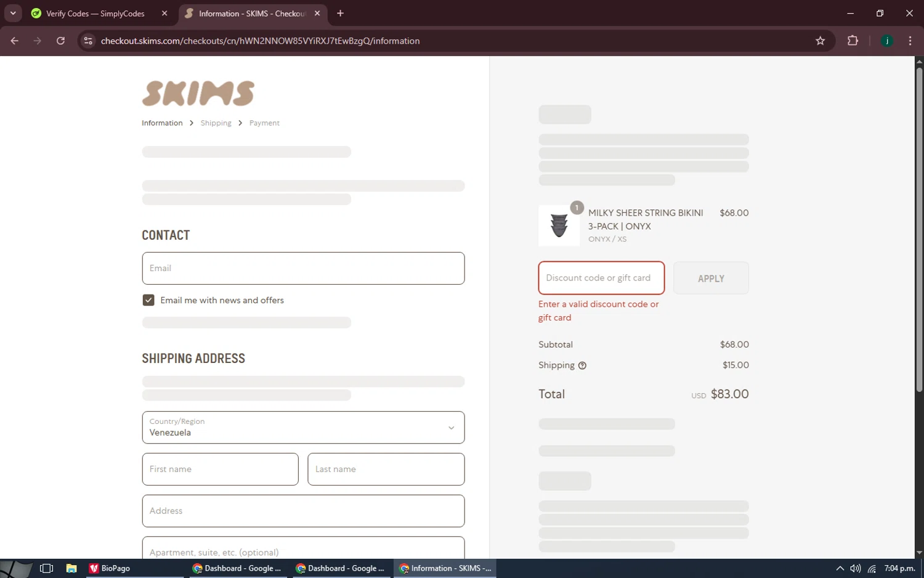Open the volume speaker icon
The height and width of the screenshot is (578, 924).
pos(856,568)
